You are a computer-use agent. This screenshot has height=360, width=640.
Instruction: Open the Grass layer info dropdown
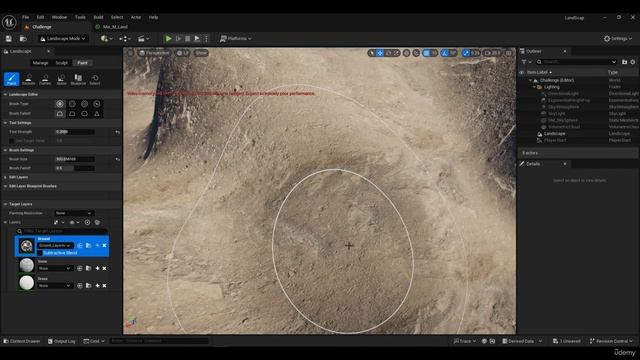point(56,286)
